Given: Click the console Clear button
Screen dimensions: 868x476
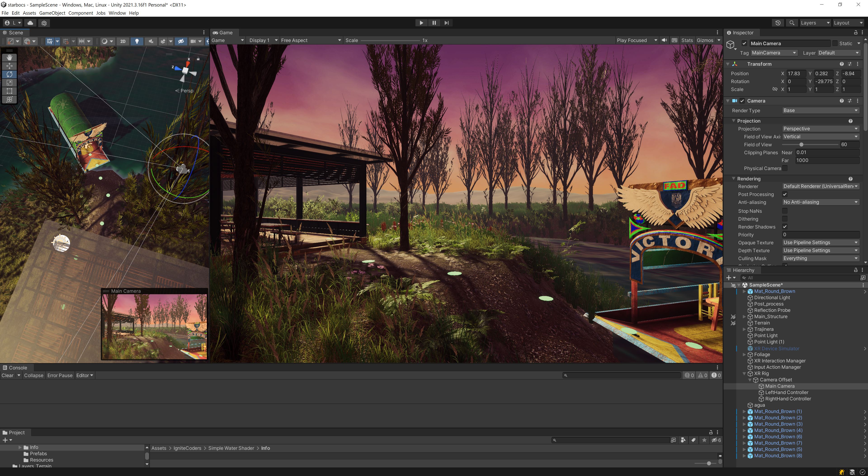Looking at the screenshot, I should point(7,375).
